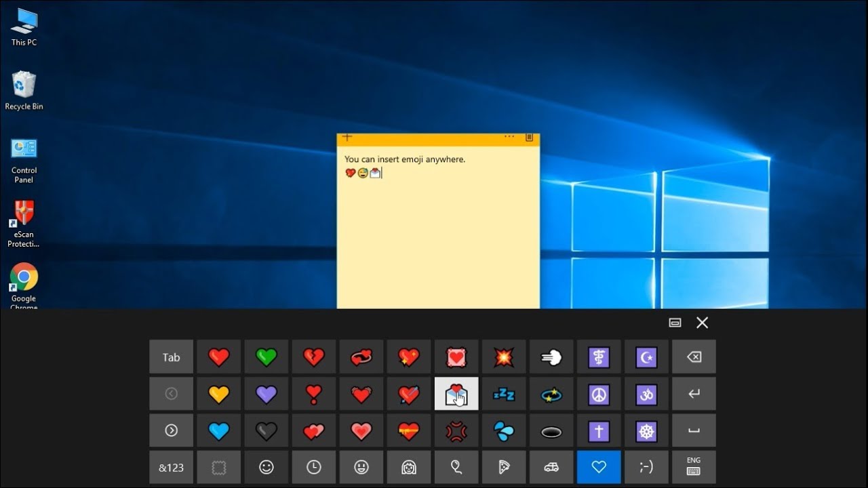Select the Recycle Bin desktop icon

coord(24,91)
